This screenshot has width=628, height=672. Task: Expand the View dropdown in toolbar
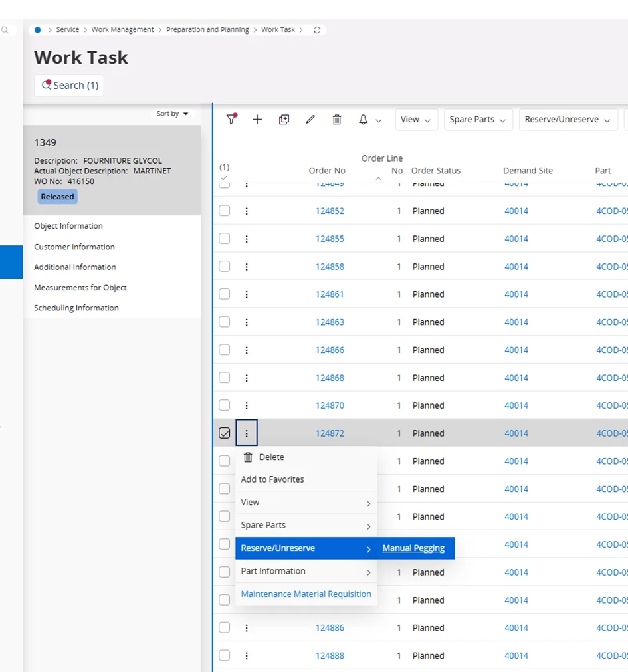(417, 120)
